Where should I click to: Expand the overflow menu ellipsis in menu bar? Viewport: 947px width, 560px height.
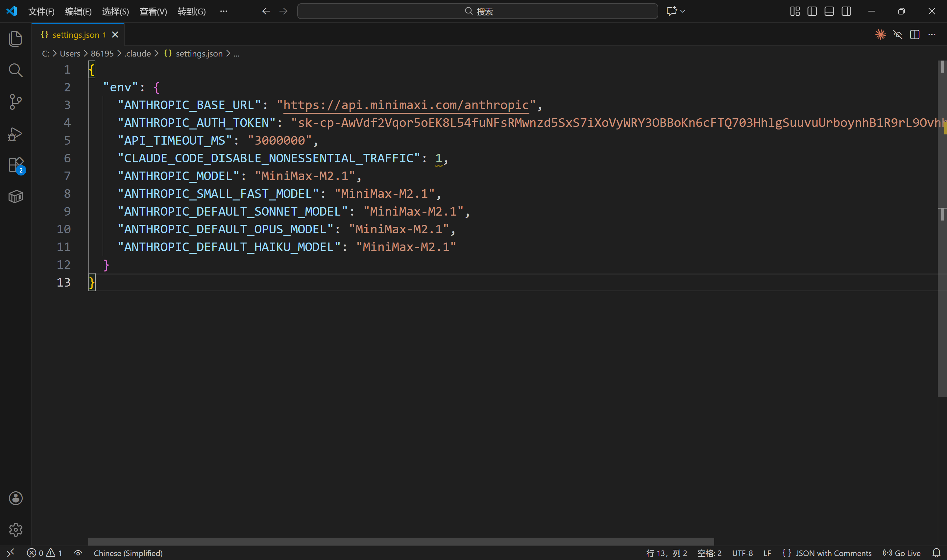coord(224,11)
